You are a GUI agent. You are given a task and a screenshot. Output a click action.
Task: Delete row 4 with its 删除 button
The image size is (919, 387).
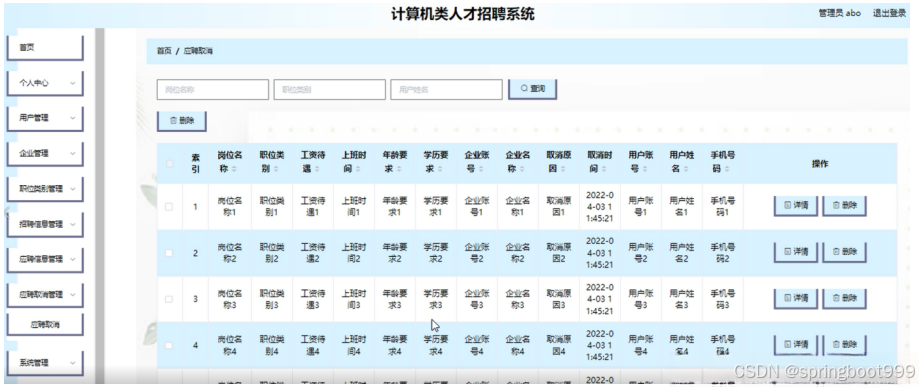[845, 345]
